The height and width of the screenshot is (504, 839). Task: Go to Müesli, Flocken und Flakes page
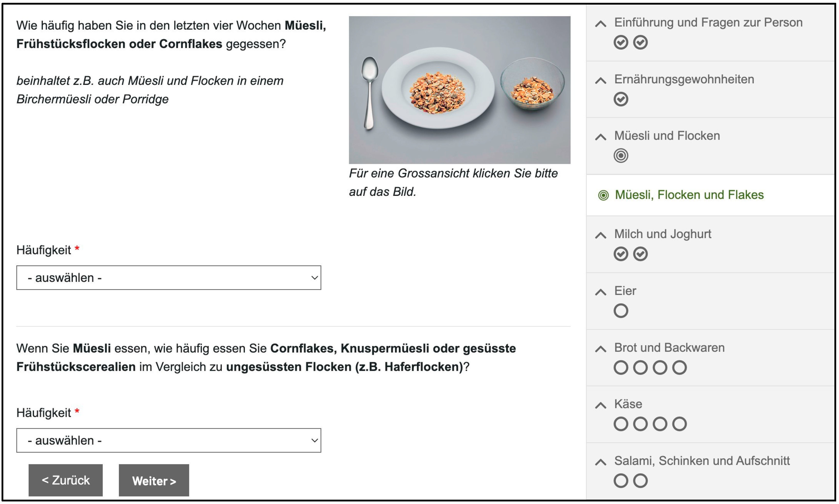(x=689, y=195)
